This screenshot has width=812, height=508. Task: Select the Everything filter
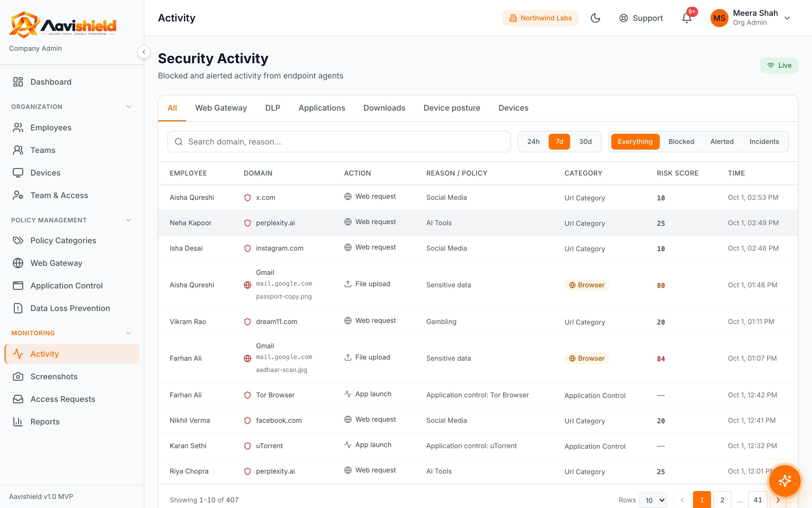[635, 142]
